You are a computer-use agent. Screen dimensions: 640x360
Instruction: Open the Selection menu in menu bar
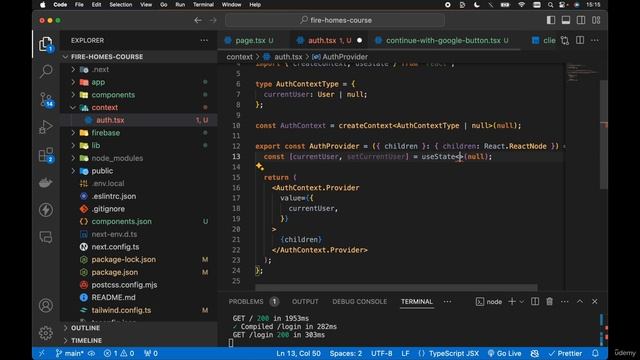[x=120, y=4]
